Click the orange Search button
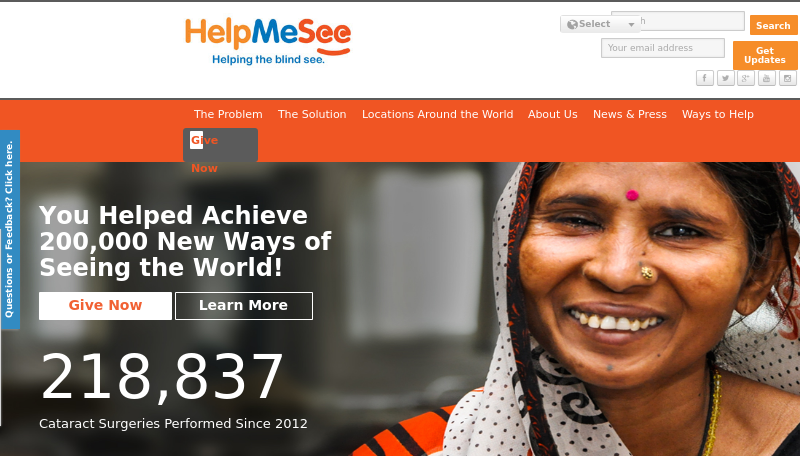 [773, 26]
